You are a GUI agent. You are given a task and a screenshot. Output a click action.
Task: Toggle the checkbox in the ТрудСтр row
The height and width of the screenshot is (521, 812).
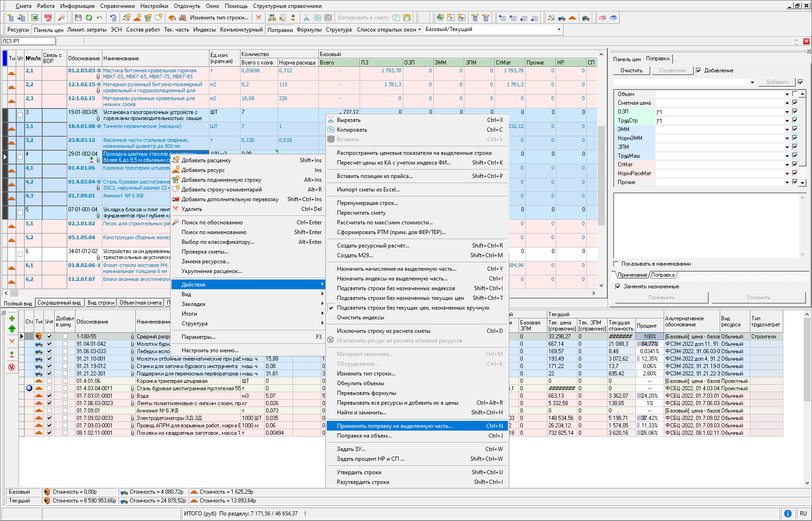pyautogui.click(x=795, y=121)
